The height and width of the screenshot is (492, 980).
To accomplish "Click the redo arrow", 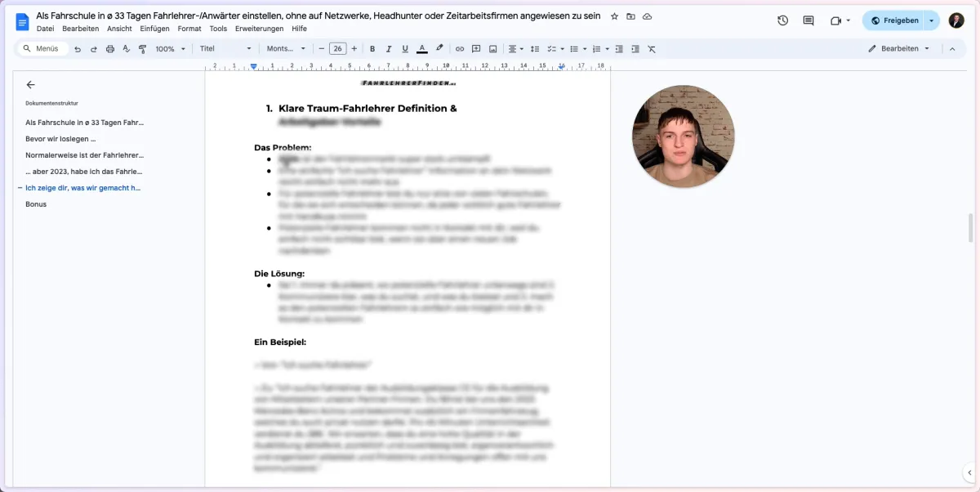I will [x=94, y=49].
